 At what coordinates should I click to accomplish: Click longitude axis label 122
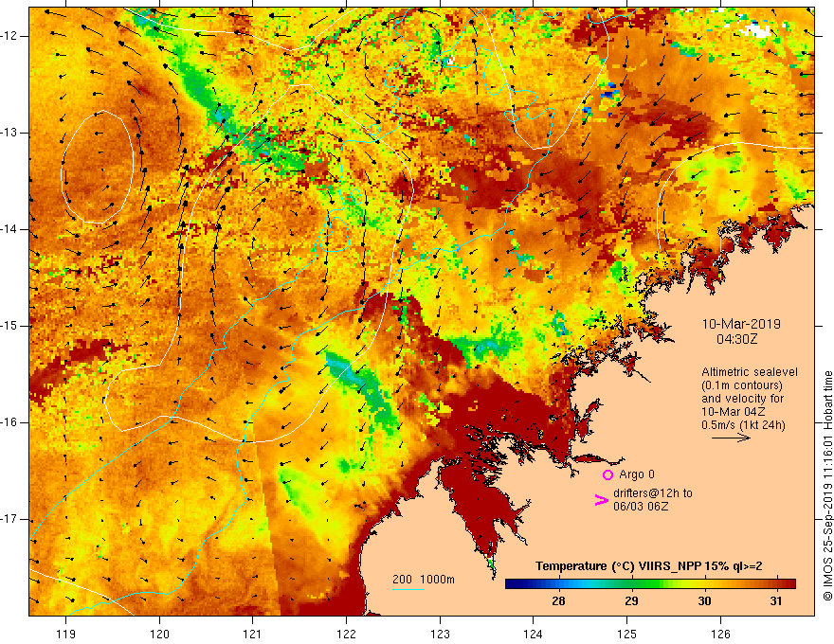[346, 634]
